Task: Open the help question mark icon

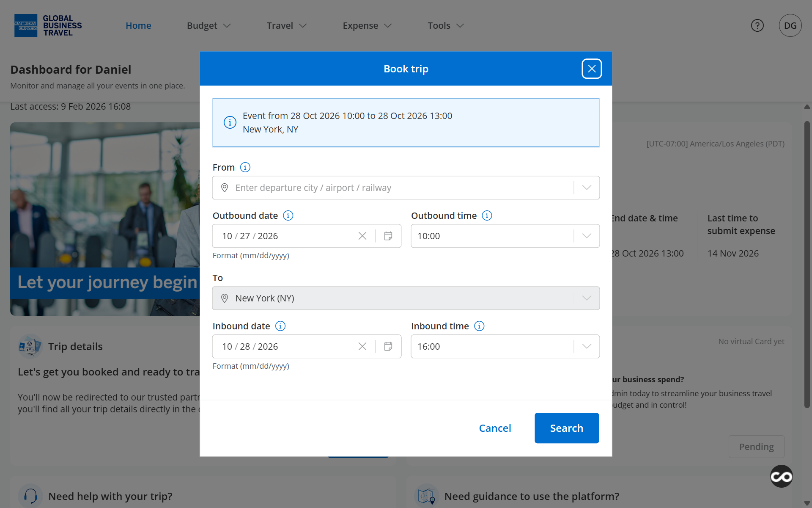Action: point(757,25)
